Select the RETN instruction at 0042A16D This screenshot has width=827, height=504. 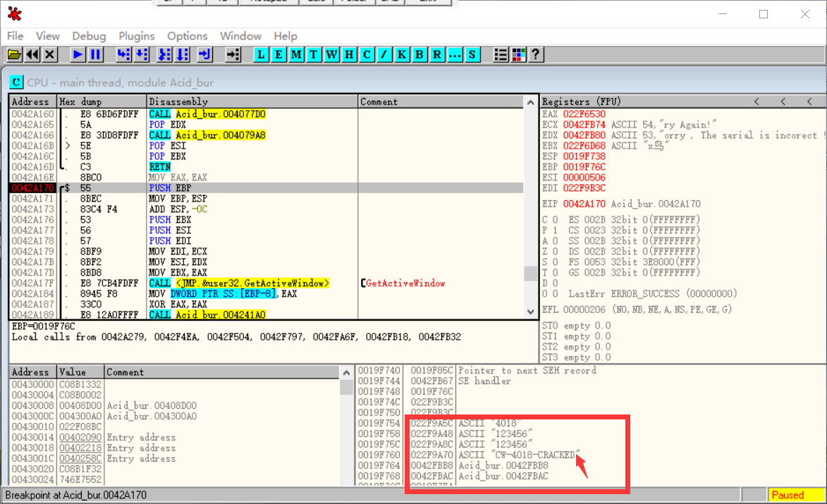pos(267,166)
